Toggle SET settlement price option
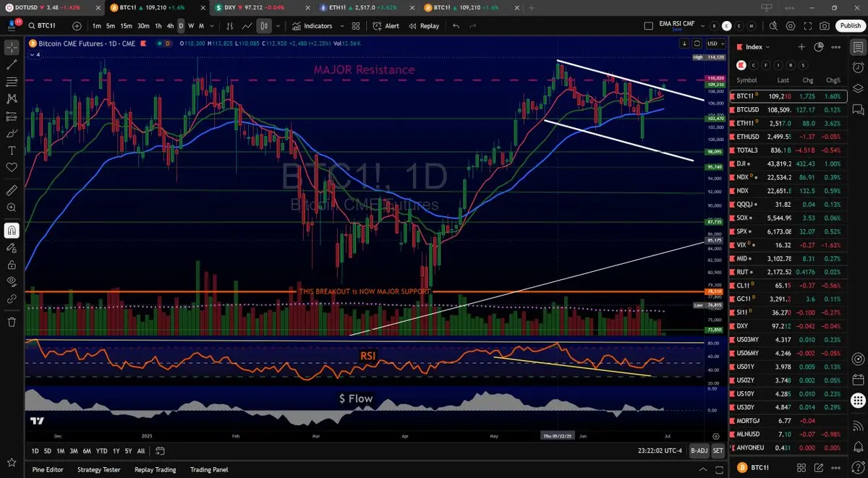868x478 pixels. click(718, 451)
